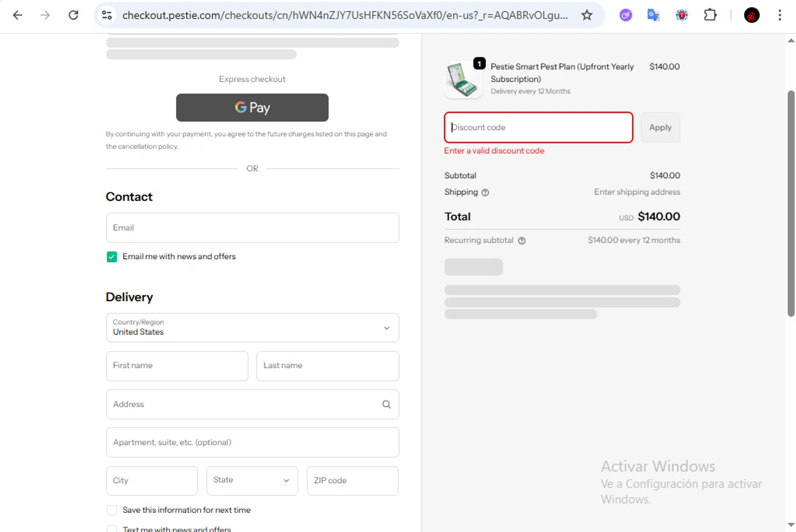Screen dimensions: 796x532
Task: Open the browser profile avatar
Action: (751, 15)
